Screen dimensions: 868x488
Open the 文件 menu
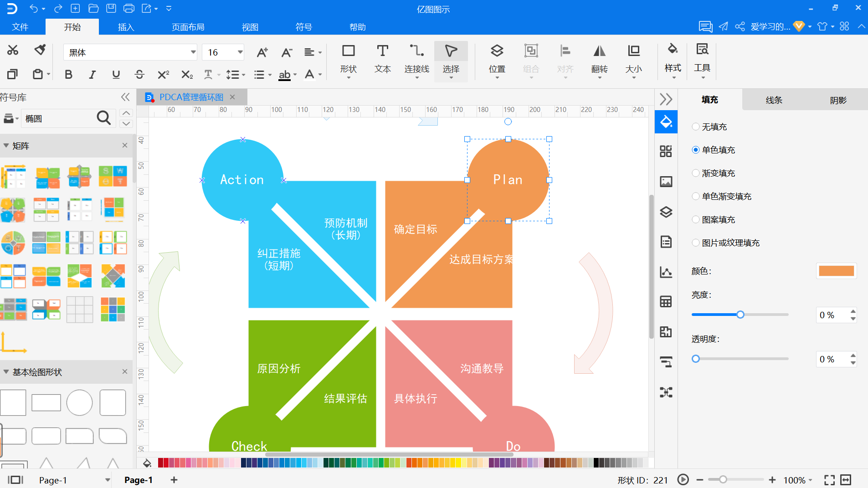point(20,27)
